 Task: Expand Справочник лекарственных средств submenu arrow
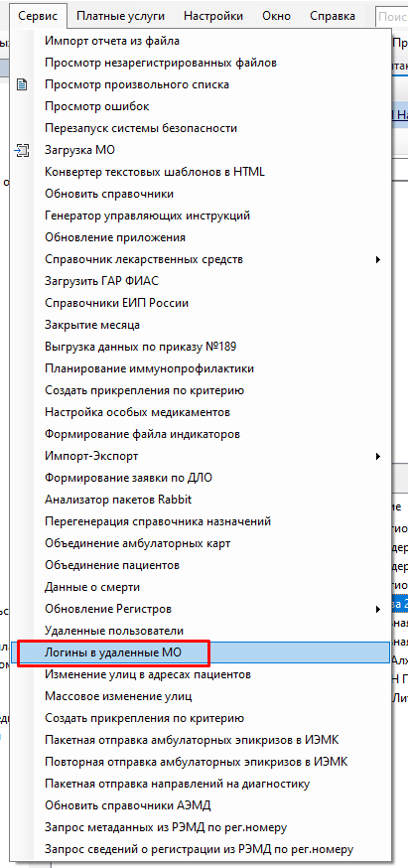click(378, 259)
